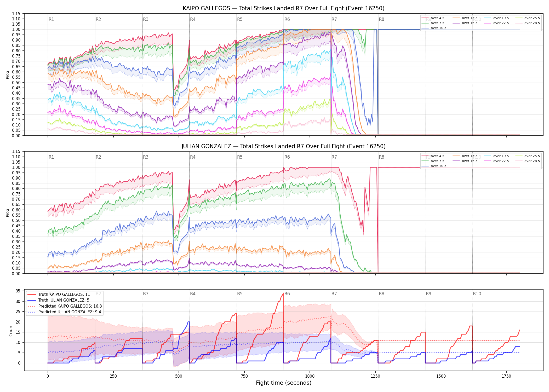
Task: Click Count axis tick label '35'
Action: tap(18, 291)
